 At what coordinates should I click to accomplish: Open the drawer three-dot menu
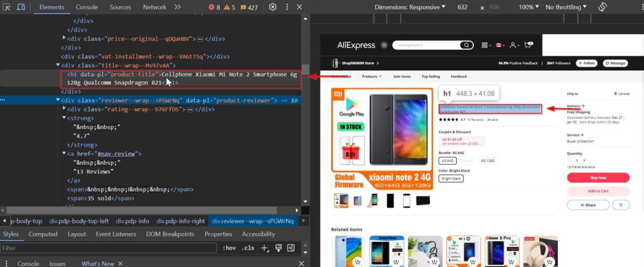point(7,263)
